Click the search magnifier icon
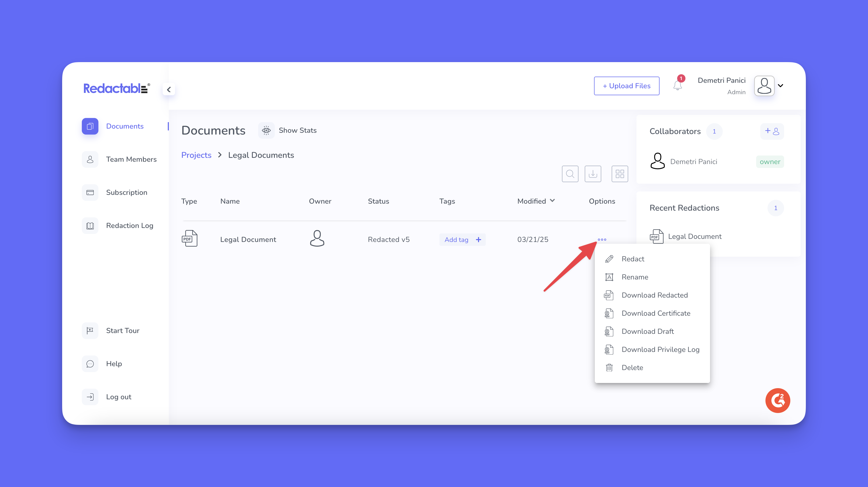 [x=570, y=174]
